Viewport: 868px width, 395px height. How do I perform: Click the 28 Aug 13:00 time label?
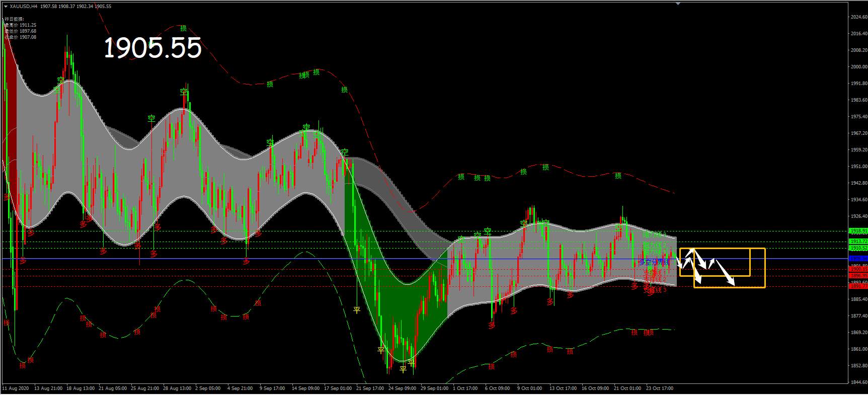(x=177, y=388)
